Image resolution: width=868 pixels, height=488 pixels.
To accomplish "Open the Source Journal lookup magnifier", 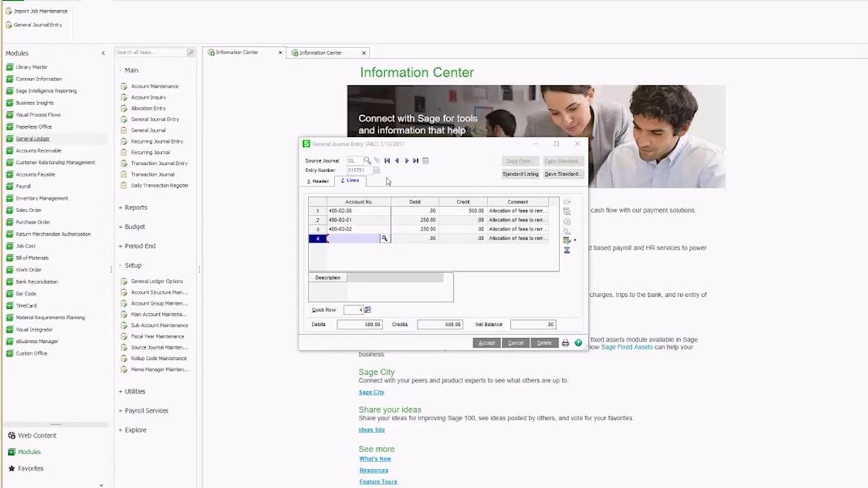I will (x=367, y=161).
